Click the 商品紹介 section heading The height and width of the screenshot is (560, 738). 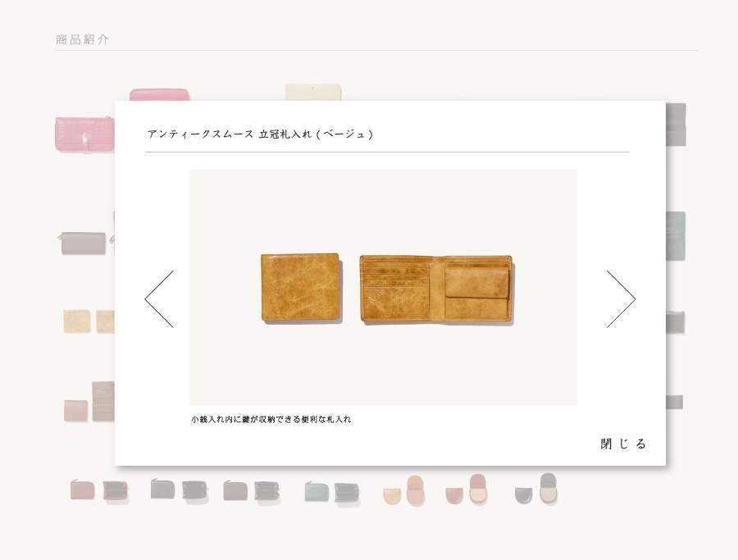[x=82, y=39]
